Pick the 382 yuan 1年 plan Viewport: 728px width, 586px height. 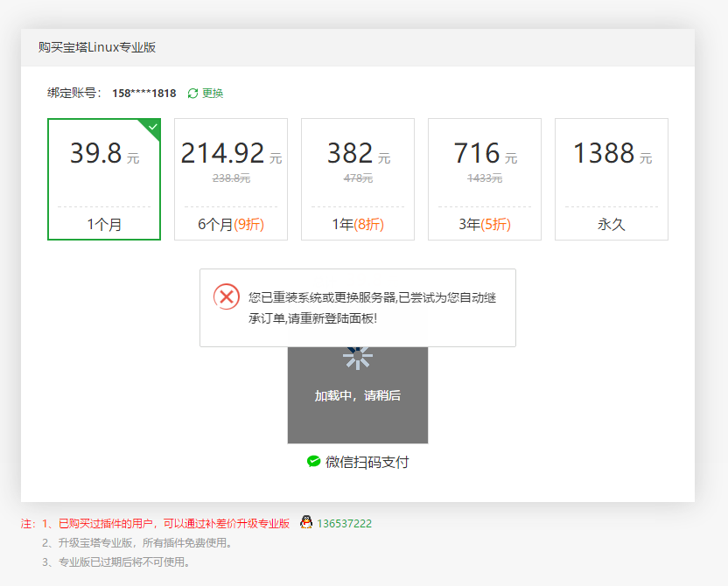coord(358,179)
